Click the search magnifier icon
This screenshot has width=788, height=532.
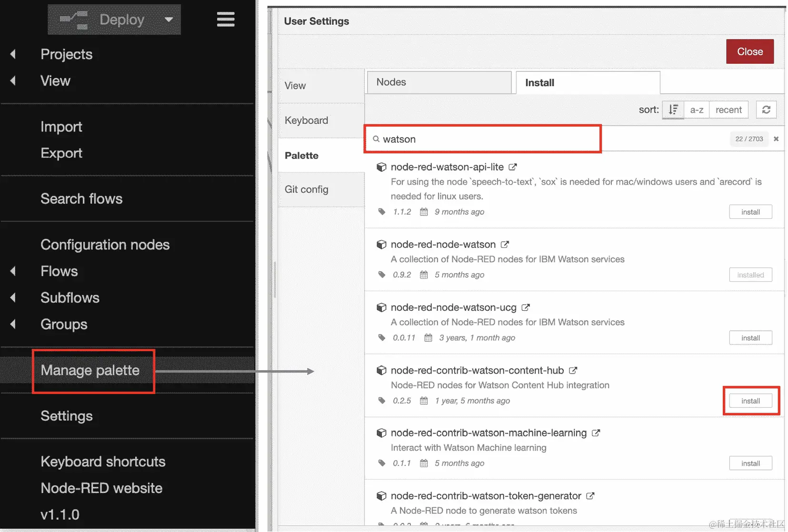(376, 139)
